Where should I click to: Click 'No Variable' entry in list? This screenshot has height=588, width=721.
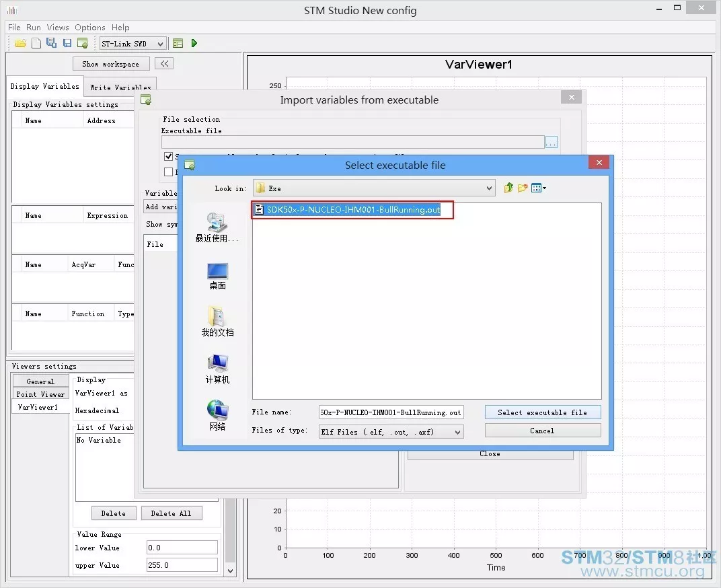(x=98, y=440)
